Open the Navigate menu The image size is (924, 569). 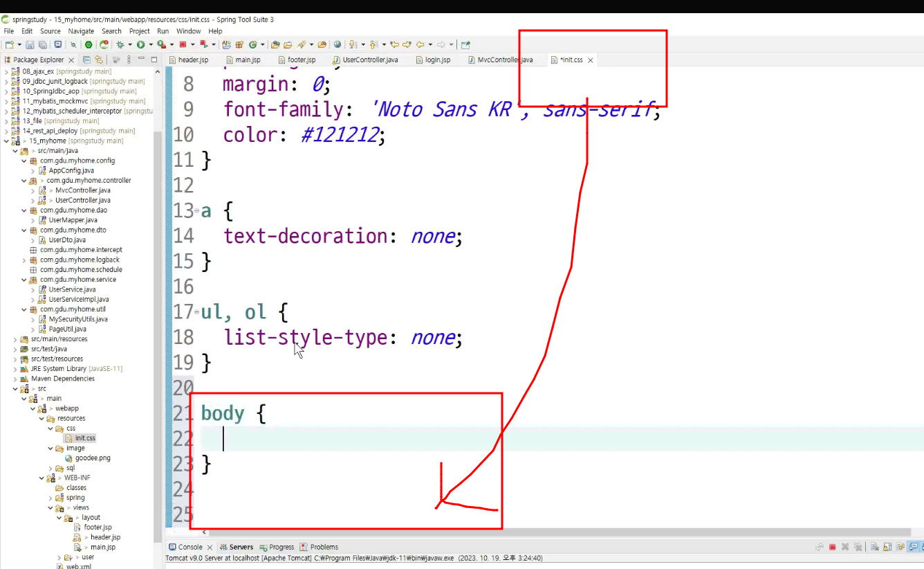(x=81, y=31)
